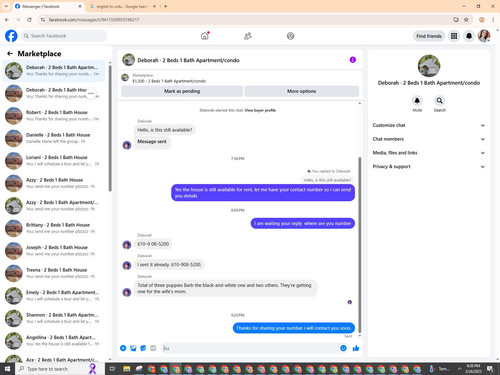500x375 pixels.
Task: Open the Groups icon in top navigation
Action: tap(290, 36)
